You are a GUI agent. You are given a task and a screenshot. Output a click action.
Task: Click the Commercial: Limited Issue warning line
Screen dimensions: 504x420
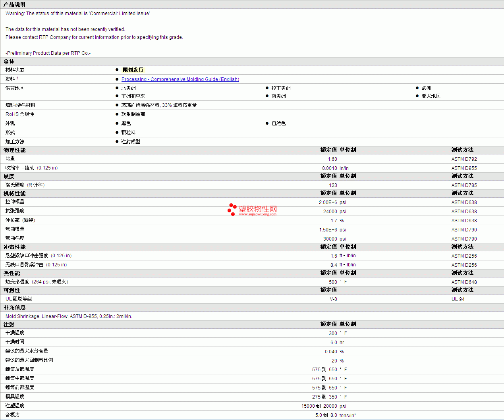pyautogui.click(x=77, y=13)
